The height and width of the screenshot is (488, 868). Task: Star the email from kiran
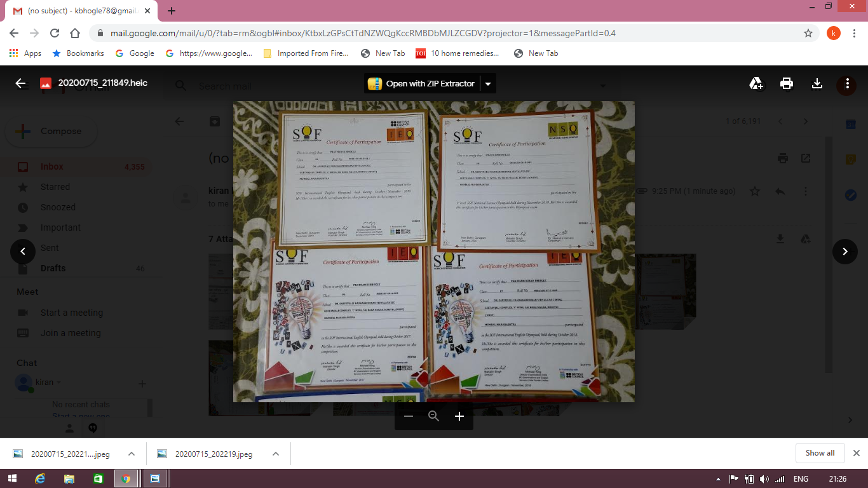(x=755, y=191)
